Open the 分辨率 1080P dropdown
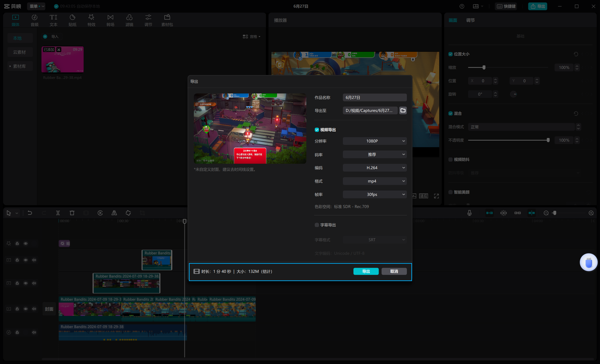 [375, 141]
